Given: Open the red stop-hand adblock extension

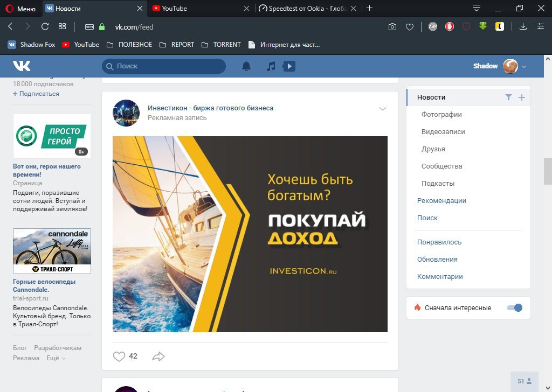Looking at the screenshot, I should (x=450, y=26).
